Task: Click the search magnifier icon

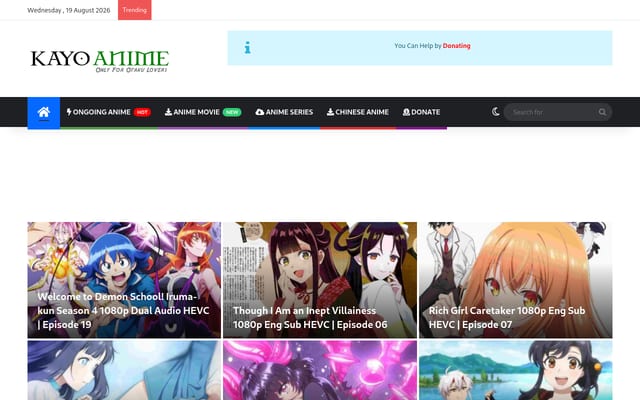Action: tap(602, 112)
